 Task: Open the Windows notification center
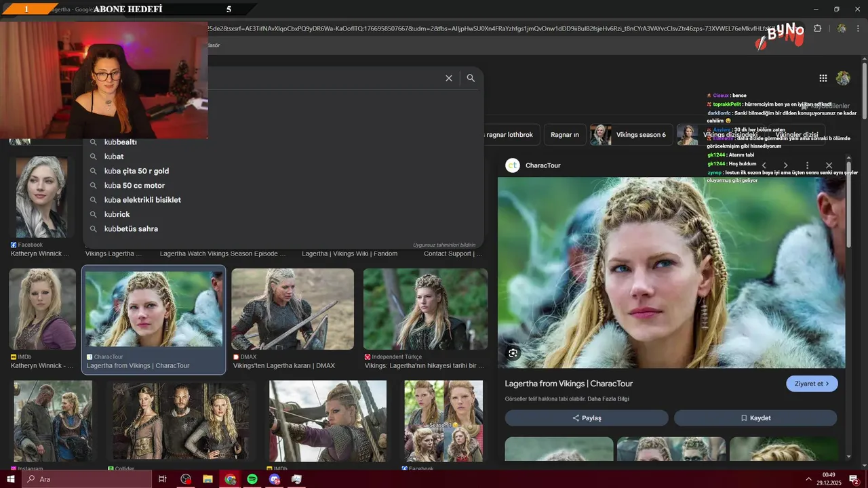pyautogui.click(x=854, y=479)
